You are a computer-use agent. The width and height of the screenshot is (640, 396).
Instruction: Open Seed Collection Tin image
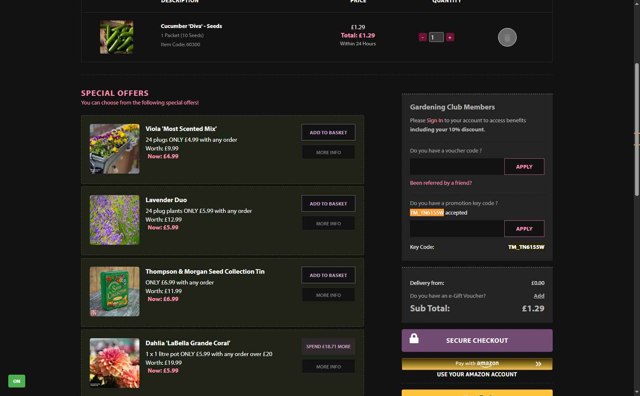[115, 291]
